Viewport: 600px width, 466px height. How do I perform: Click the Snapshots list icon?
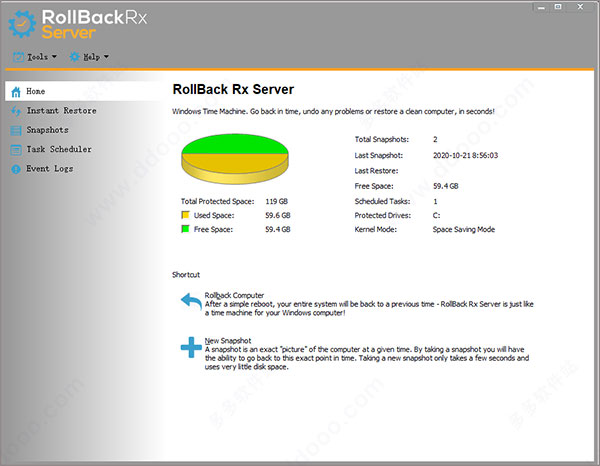pos(16,130)
